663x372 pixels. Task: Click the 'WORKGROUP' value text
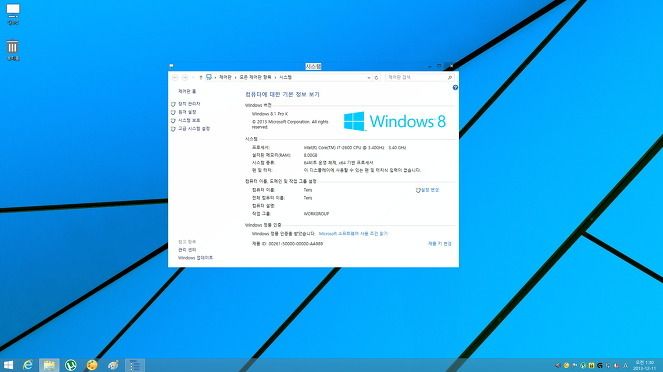tap(316, 214)
